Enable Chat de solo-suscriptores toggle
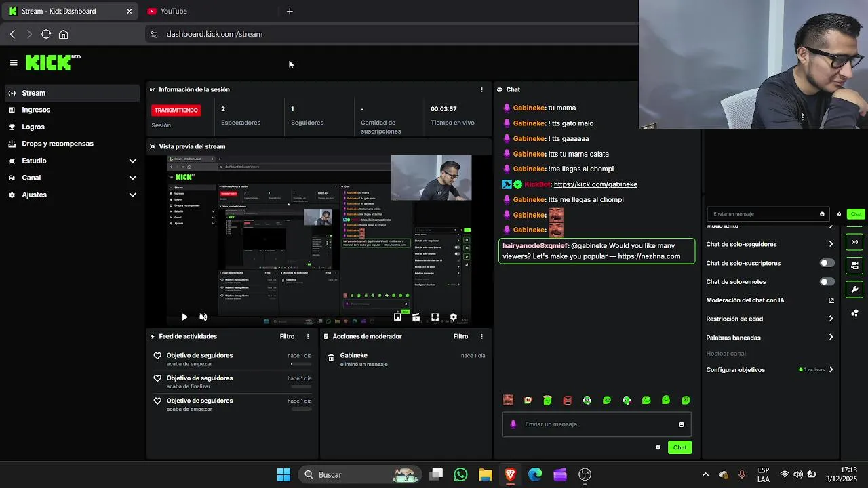 pyautogui.click(x=827, y=263)
